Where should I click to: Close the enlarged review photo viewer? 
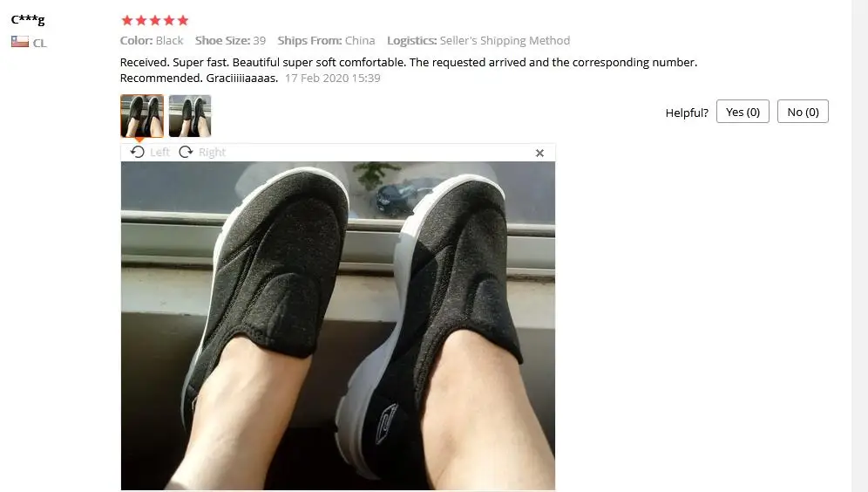pyautogui.click(x=539, y=153)
